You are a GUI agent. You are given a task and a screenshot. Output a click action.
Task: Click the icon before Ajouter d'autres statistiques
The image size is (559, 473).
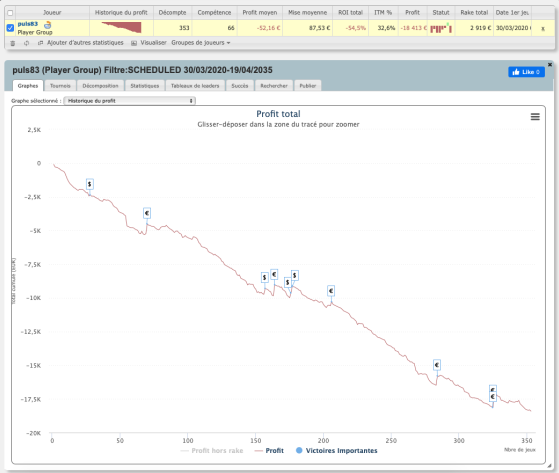pyautogui.click(x=40, y=43)
